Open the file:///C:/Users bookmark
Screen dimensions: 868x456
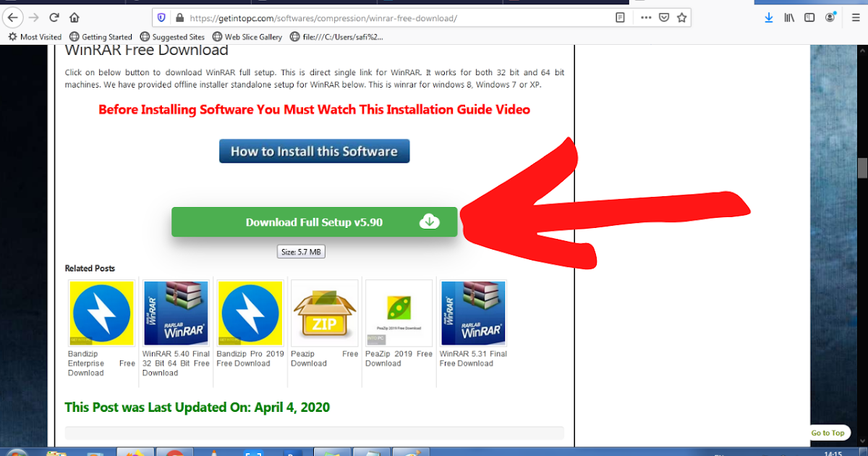(x=336, y=37)
